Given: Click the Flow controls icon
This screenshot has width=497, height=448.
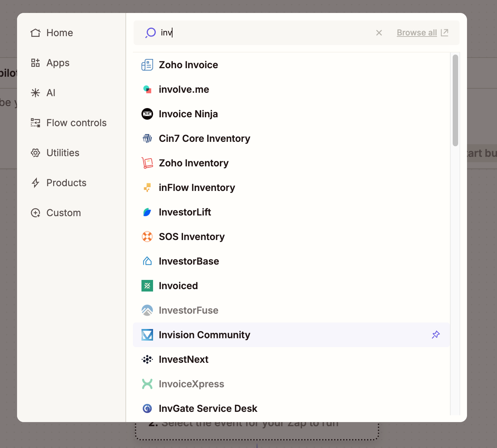Looking at the screenshot, I should pos(35,123).
